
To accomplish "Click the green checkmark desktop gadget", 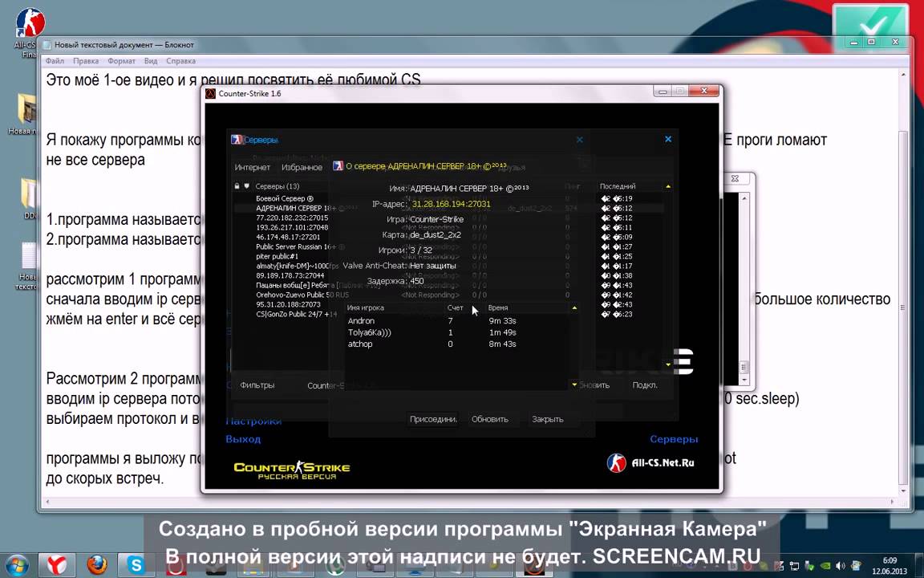I will (870, 26).
